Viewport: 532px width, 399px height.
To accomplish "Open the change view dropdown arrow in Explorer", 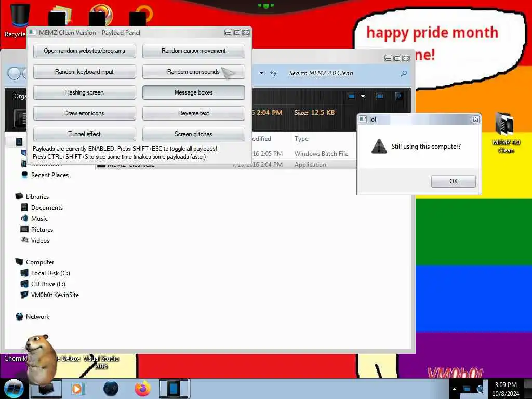I will (363, 96).
